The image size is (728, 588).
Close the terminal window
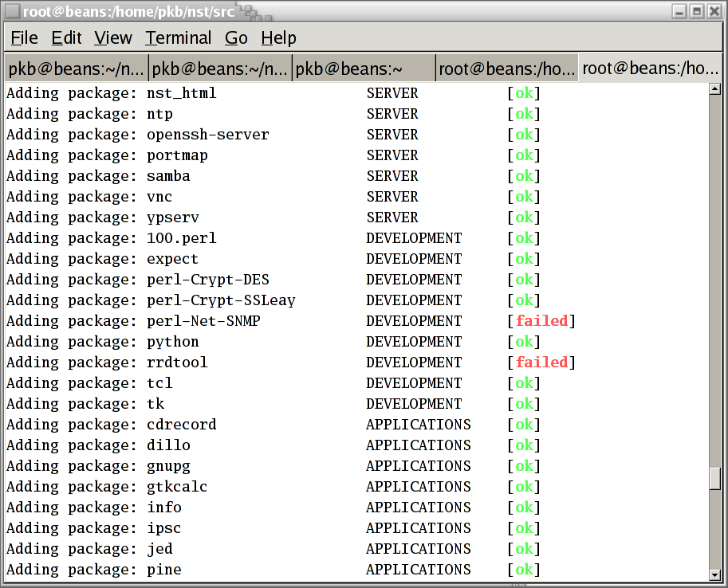[714, 11]
